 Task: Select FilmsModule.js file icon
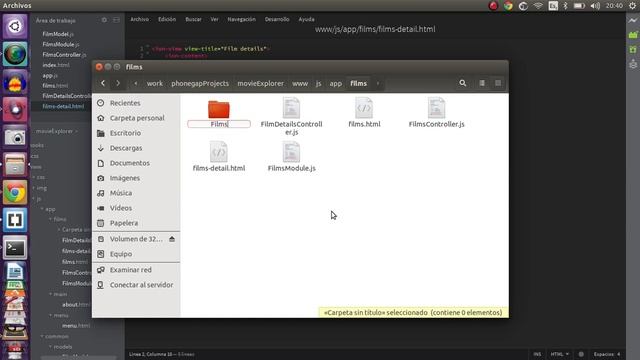tap(291, 152)
